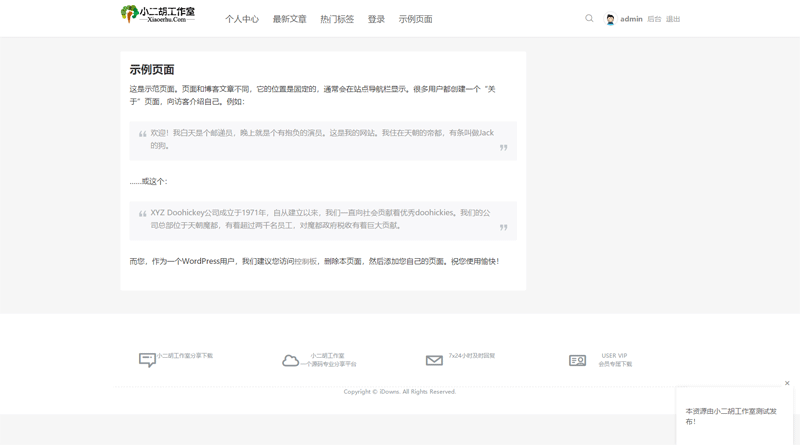Screen dimensions: 800x445
Task: Click the chat bubble icon in footer
Action: click(x=147, y=360)
